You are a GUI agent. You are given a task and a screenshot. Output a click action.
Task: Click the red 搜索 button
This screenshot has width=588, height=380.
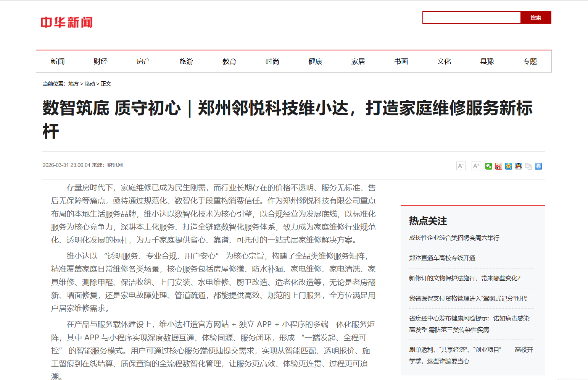(x=536, y=18)
